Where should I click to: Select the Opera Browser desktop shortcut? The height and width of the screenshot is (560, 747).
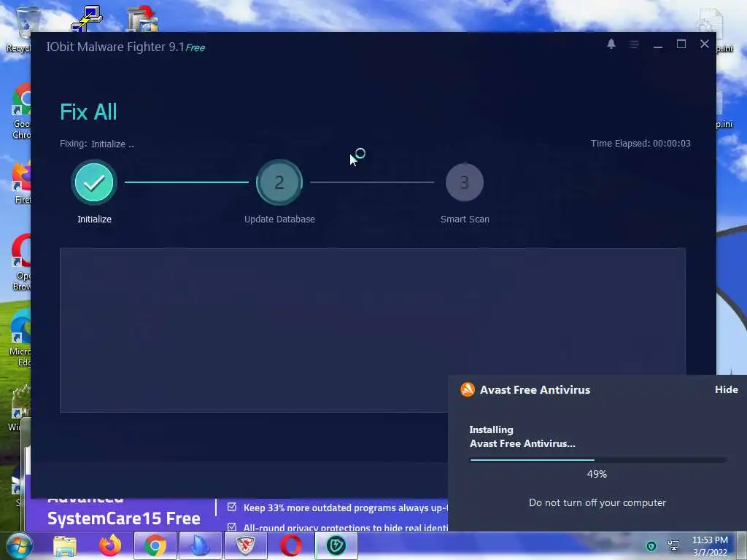point(21,262)
